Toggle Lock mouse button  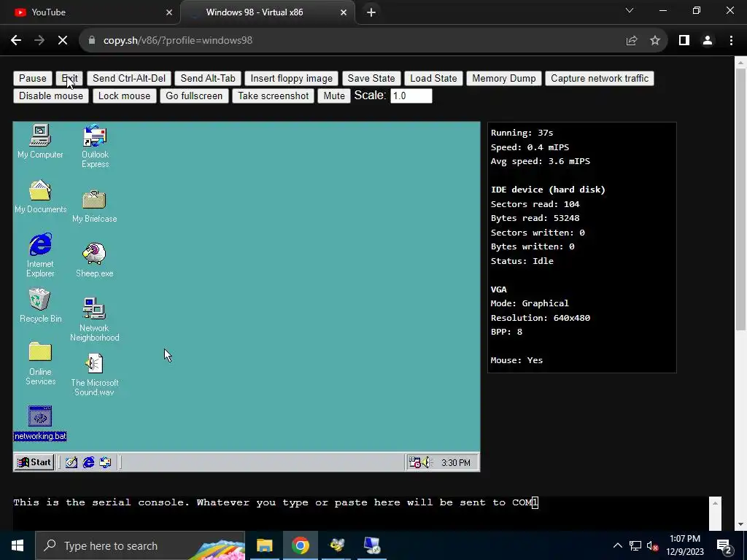(124, 96)
